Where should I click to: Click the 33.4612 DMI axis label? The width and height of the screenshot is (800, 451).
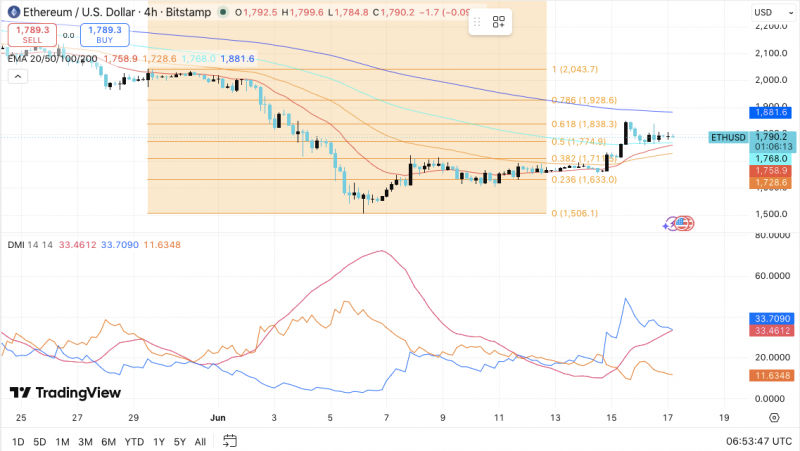[771, 331]
